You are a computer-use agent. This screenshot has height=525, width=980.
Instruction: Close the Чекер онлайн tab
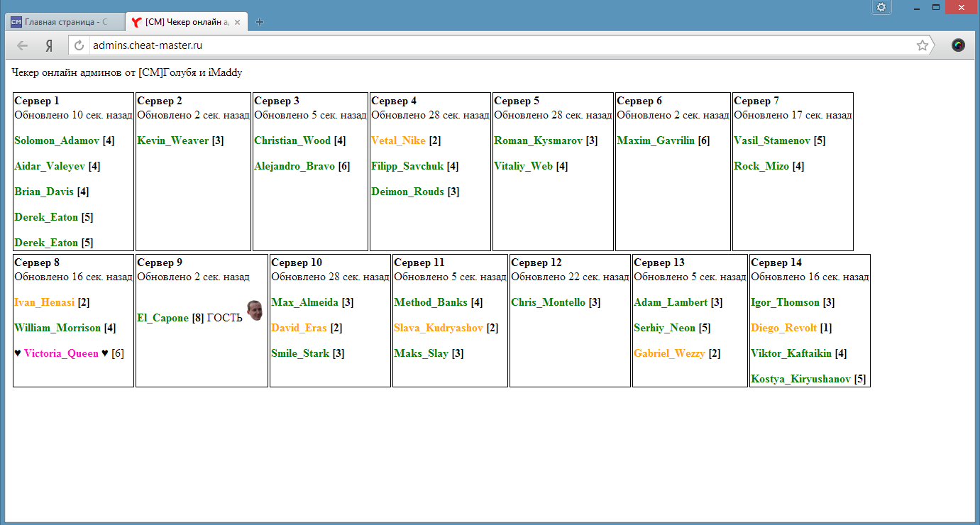tap(237, 22)
